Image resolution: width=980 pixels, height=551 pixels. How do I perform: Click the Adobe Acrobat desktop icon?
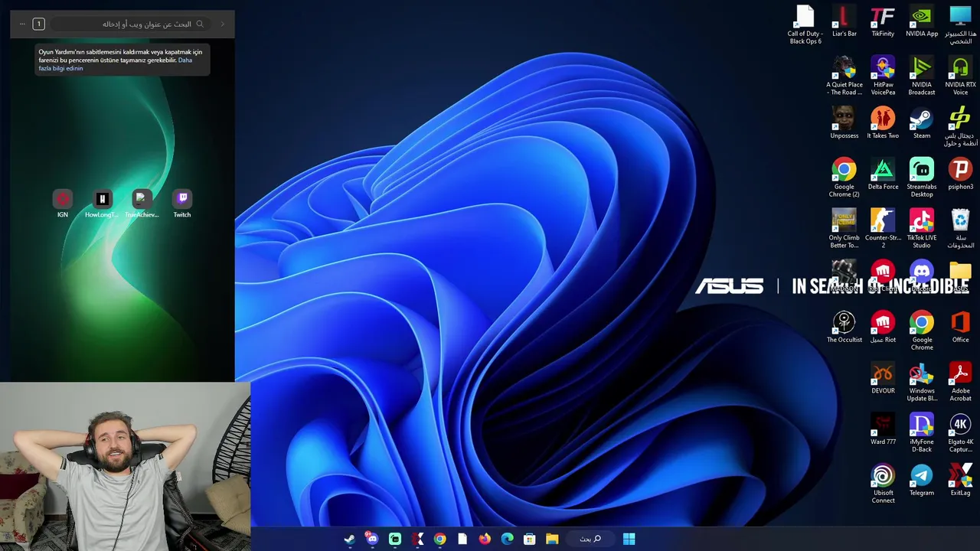coord(960,382)
